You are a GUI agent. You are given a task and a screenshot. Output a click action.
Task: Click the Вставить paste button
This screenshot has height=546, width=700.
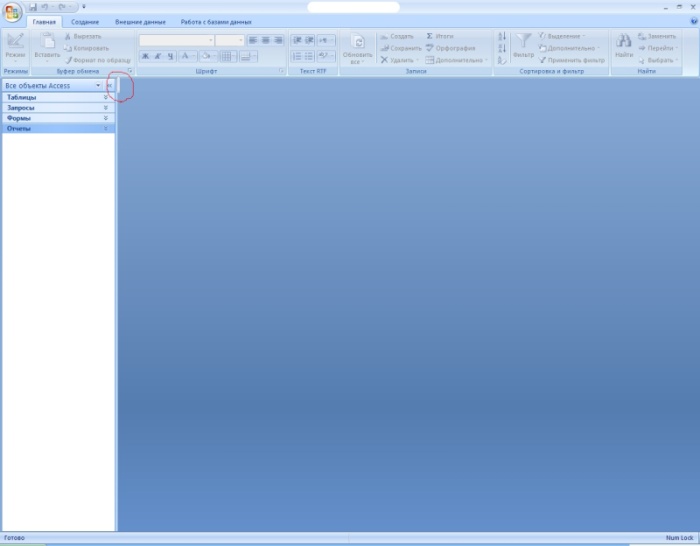click(47, 48)
